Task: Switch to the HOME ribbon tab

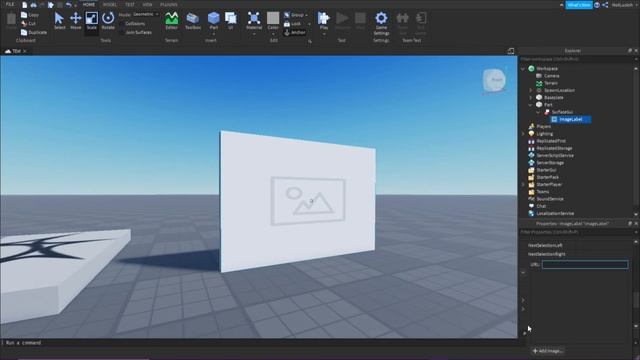Action: [89, 4]
